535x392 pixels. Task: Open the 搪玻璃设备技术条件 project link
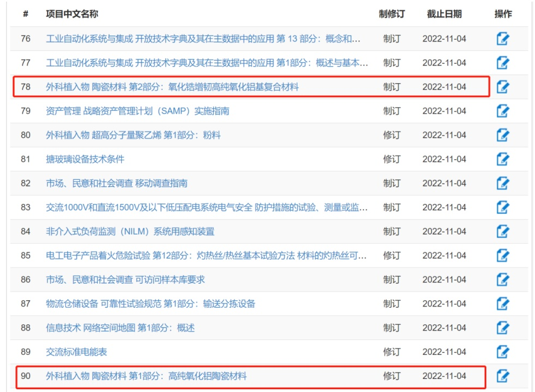point(85,159)
